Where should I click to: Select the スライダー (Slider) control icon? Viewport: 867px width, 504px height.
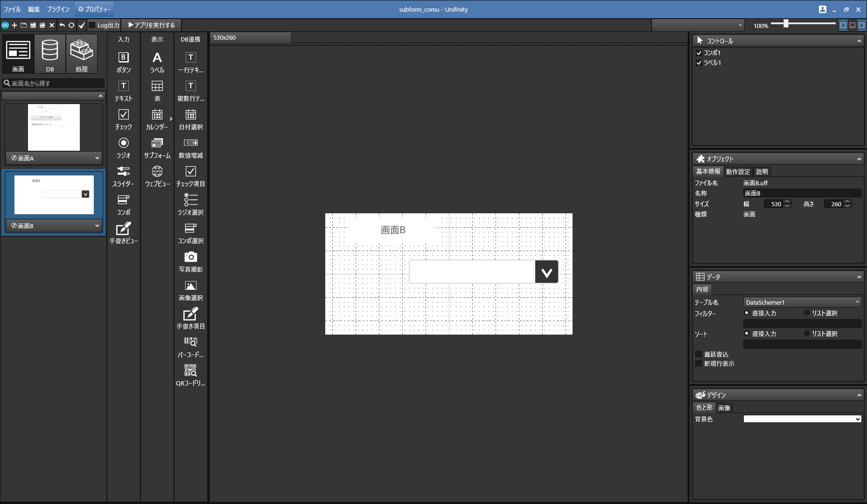[123, 171]
